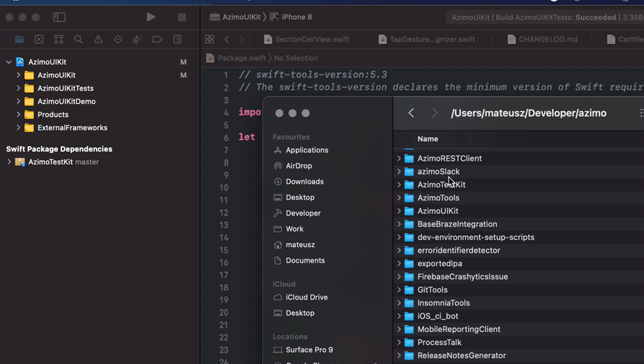Go forward in Finder window
The width and height of the screenshot is (644, 364).
(x=435, y=113)
